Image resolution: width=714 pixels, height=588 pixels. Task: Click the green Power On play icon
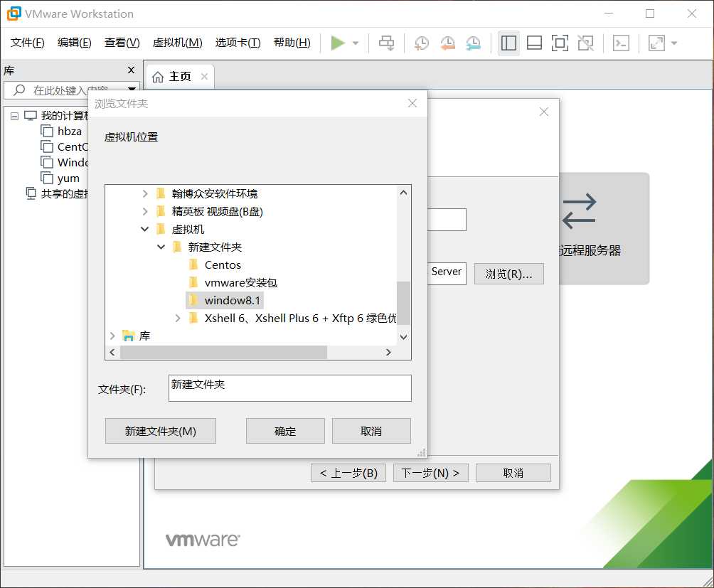click(337, 43)
